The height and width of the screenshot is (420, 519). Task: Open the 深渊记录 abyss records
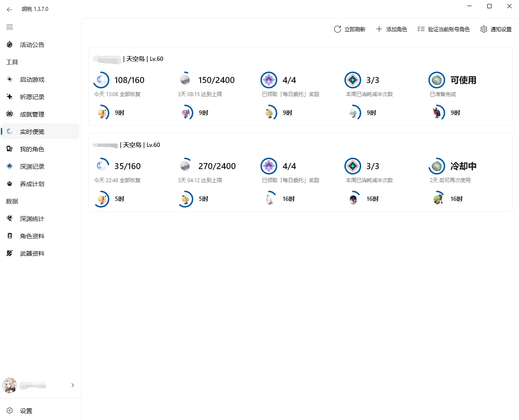tap(32, 166)
